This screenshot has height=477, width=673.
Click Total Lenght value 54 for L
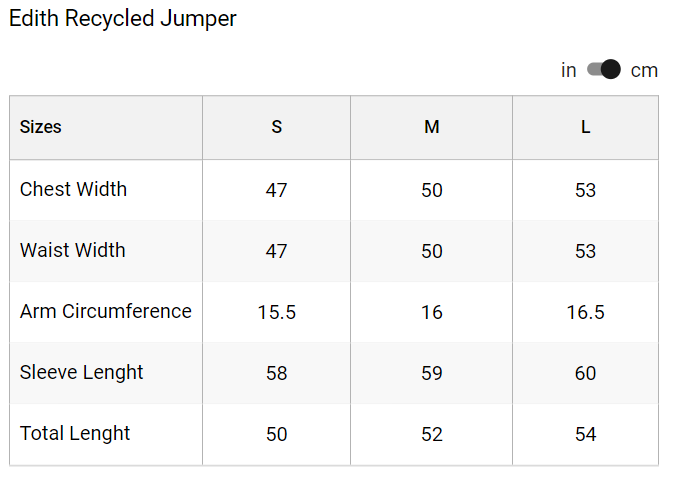click(585, 434)
